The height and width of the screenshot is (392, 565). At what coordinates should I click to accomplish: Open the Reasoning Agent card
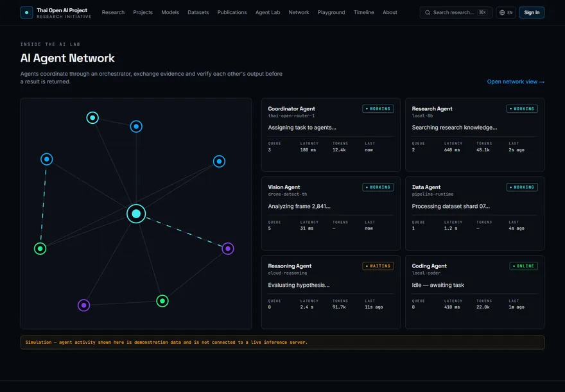point(331,293)
